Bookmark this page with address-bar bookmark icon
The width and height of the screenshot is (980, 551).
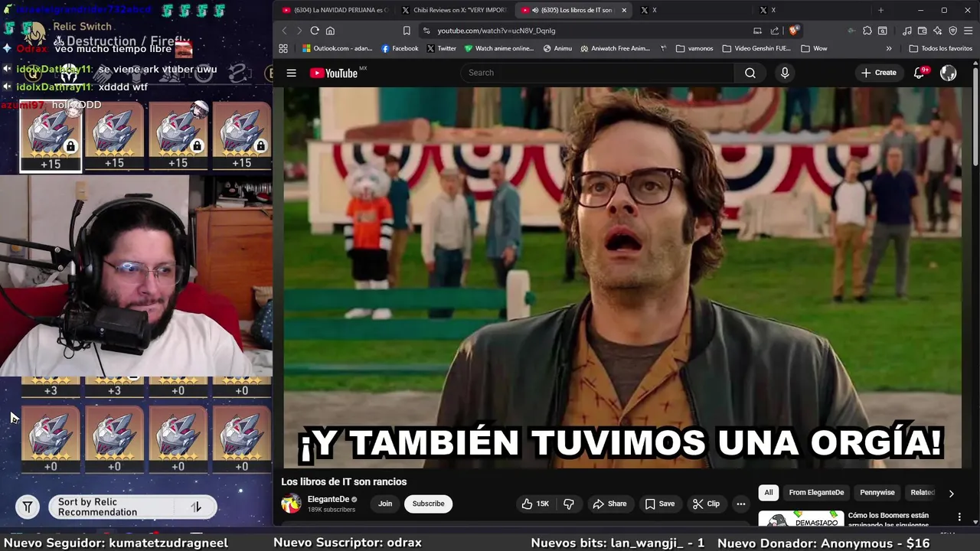(407, 31)
